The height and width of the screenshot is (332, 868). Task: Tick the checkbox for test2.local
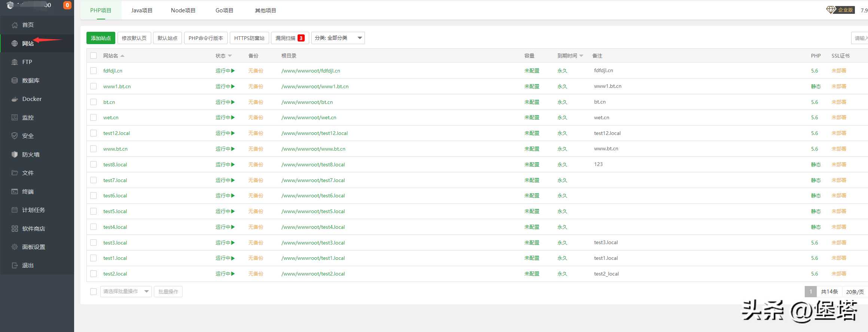click(94, 274)
